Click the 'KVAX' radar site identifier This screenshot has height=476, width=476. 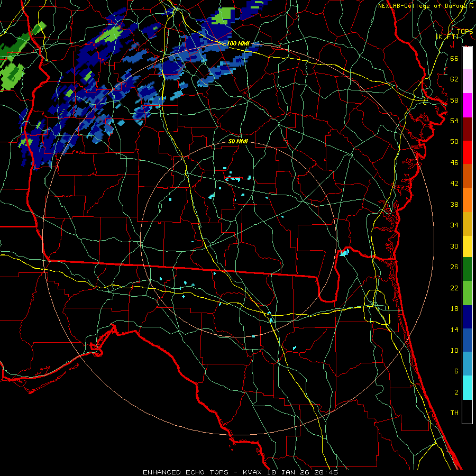pos(253,472)
